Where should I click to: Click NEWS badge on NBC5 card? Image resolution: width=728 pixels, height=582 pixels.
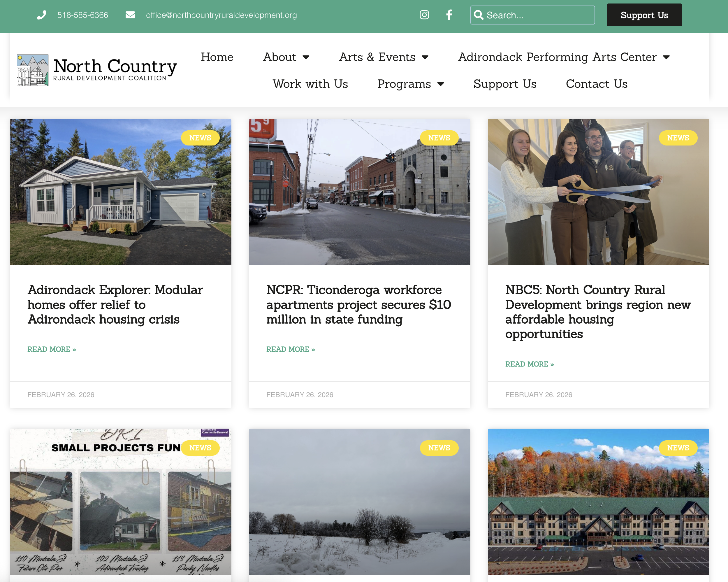(x=678, y=138)
